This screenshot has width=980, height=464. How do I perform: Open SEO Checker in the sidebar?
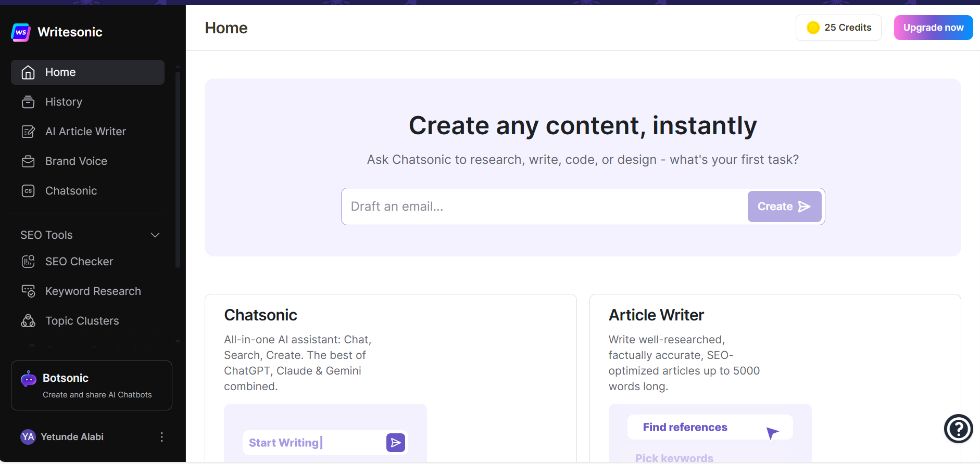click(x=87, y=262)
